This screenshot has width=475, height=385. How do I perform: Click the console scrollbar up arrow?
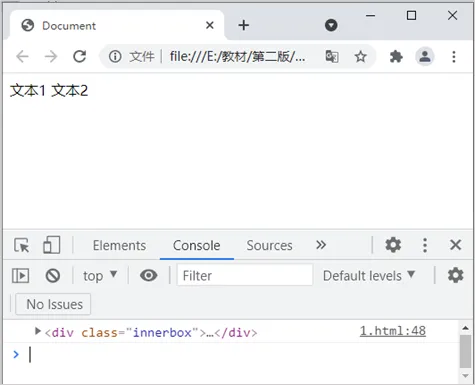point(465,328)
